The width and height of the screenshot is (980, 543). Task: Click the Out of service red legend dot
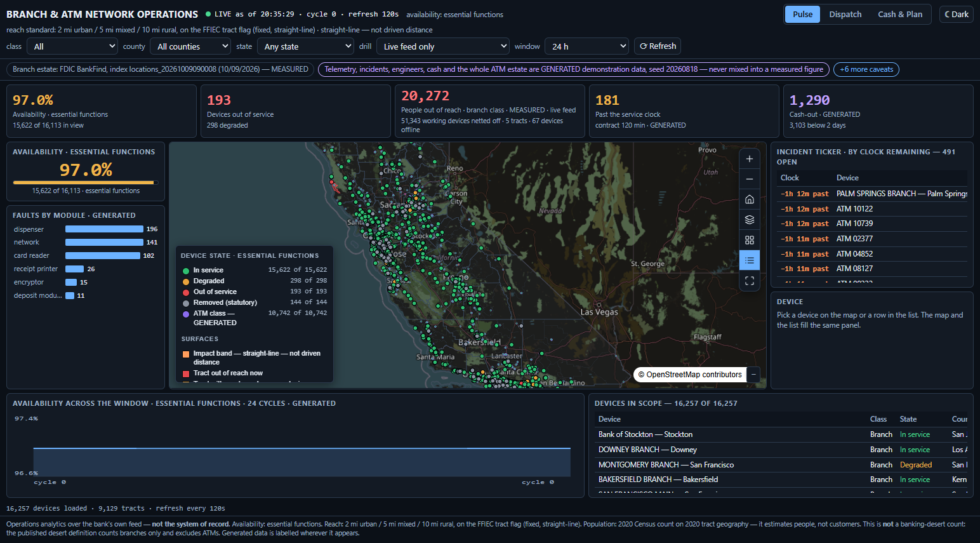pos(186,292)
